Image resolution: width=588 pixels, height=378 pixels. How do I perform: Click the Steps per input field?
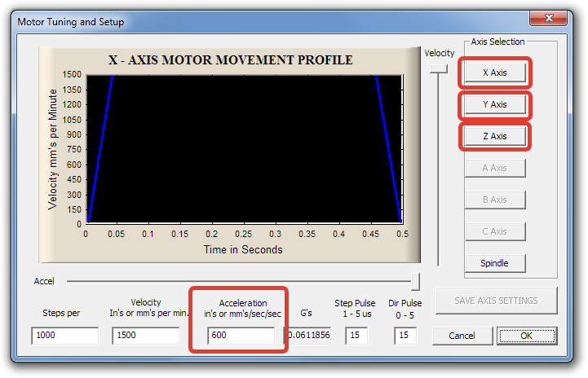pos(65,336)
